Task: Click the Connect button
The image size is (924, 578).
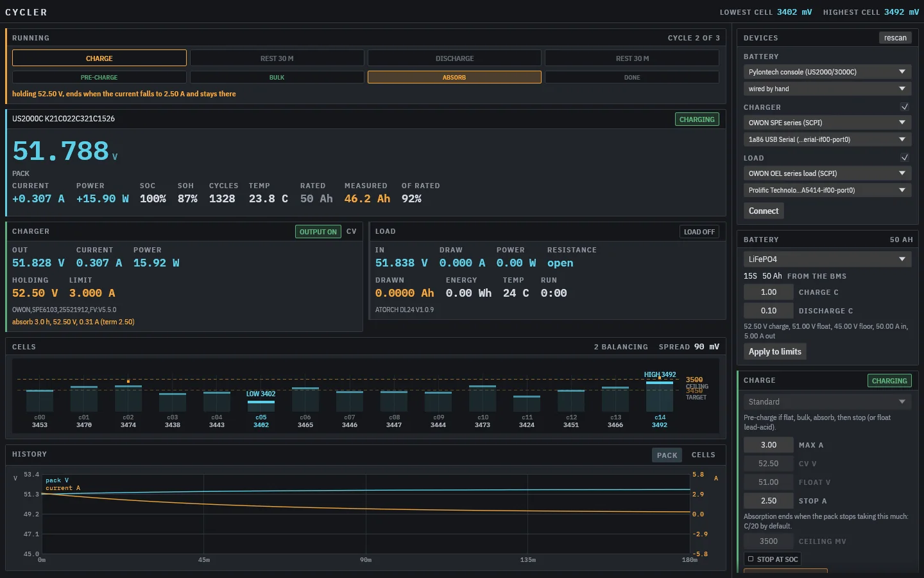Action: point(764,211)
